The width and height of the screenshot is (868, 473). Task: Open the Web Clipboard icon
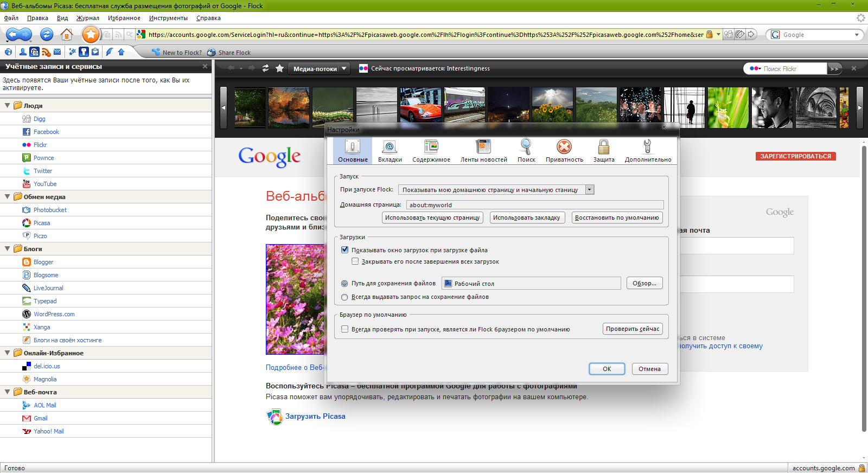pos(95,52)
